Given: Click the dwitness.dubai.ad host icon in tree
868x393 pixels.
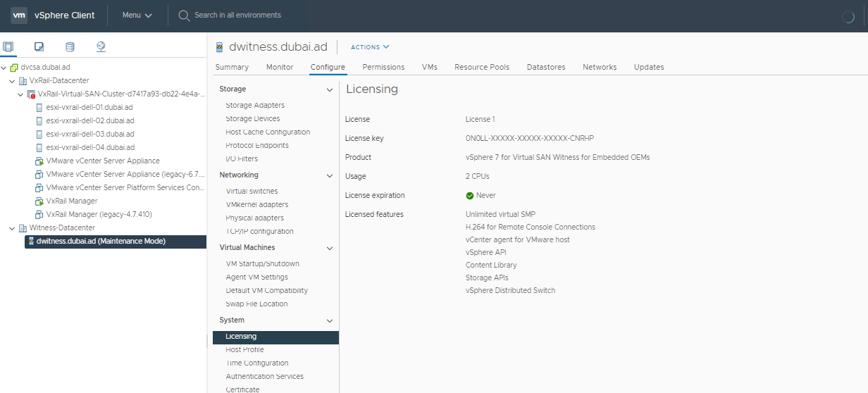Looking at the screenshot, I should 31,242.
